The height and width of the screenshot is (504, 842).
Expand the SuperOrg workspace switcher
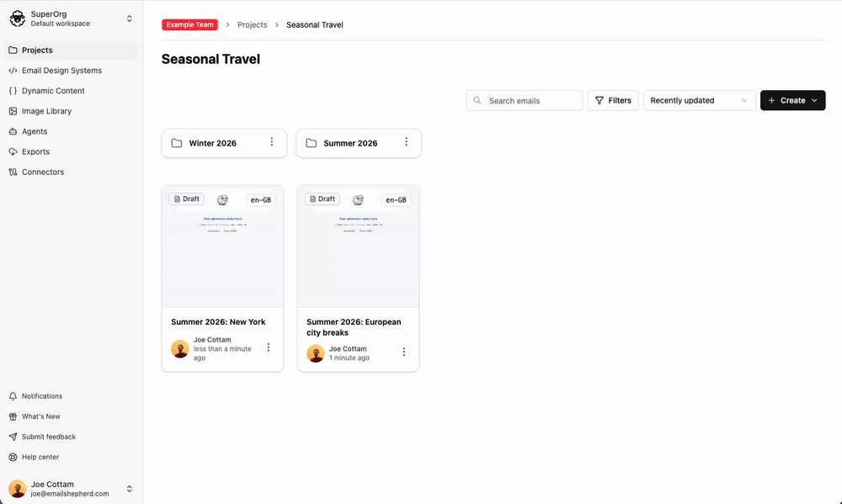click(x=71, y=19)
